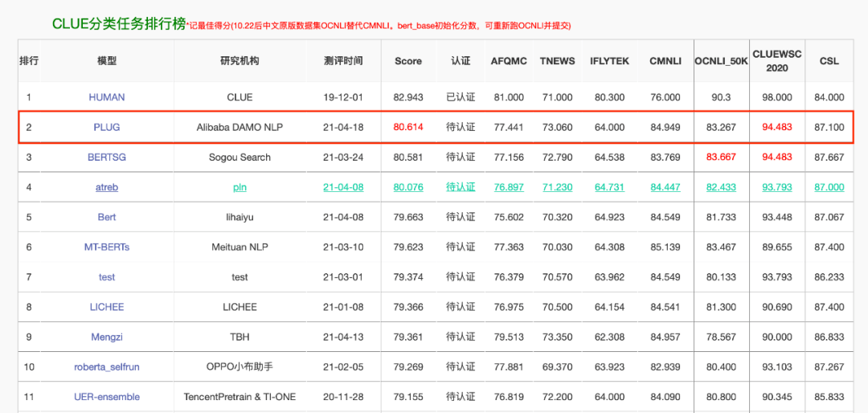Viewport: 868px width, 413px height.
Task: Click the IFLYTEK column header
Action: point(609,61)
